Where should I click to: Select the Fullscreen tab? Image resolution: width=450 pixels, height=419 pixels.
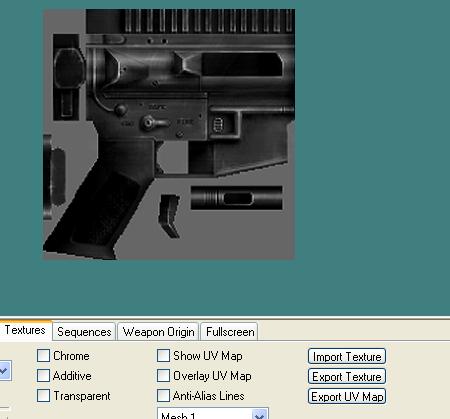pyautogui.click(x=230, y=332)
